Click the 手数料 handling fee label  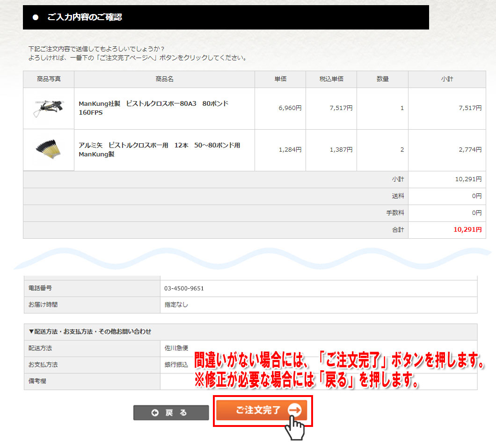tap(395, 213)
